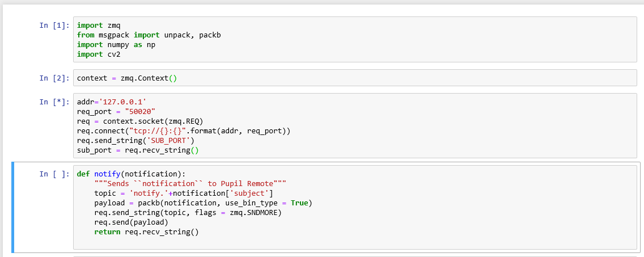This screenshot has height=257, width=644.
Task: Click the sub_port = req.recv_string() line
Action: (x=138, y=150)
